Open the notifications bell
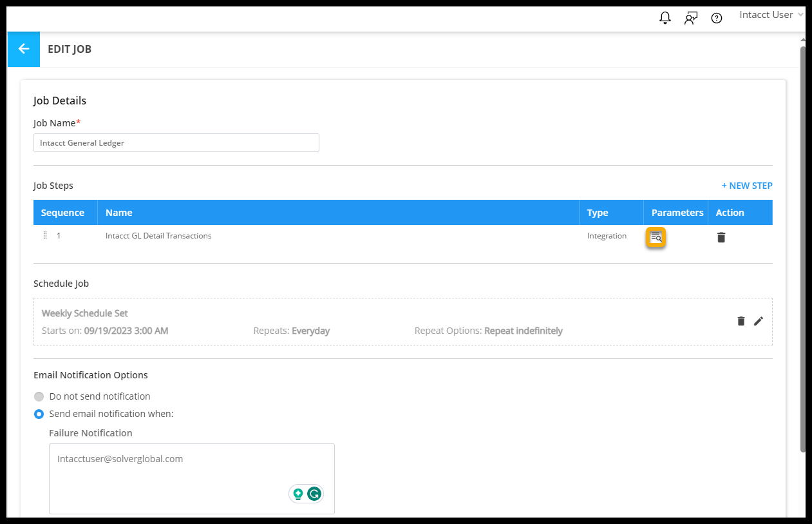812x524 pixels. pos(665,18)
